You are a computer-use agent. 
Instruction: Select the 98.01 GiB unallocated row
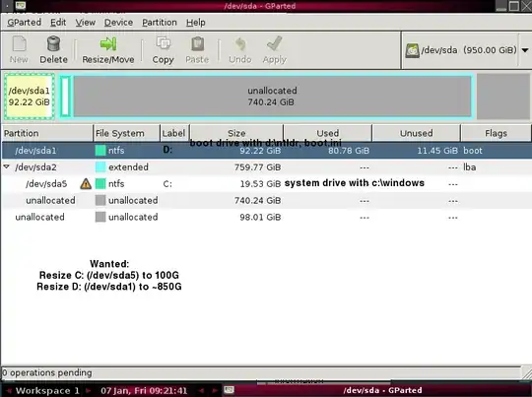coord(266,217)
